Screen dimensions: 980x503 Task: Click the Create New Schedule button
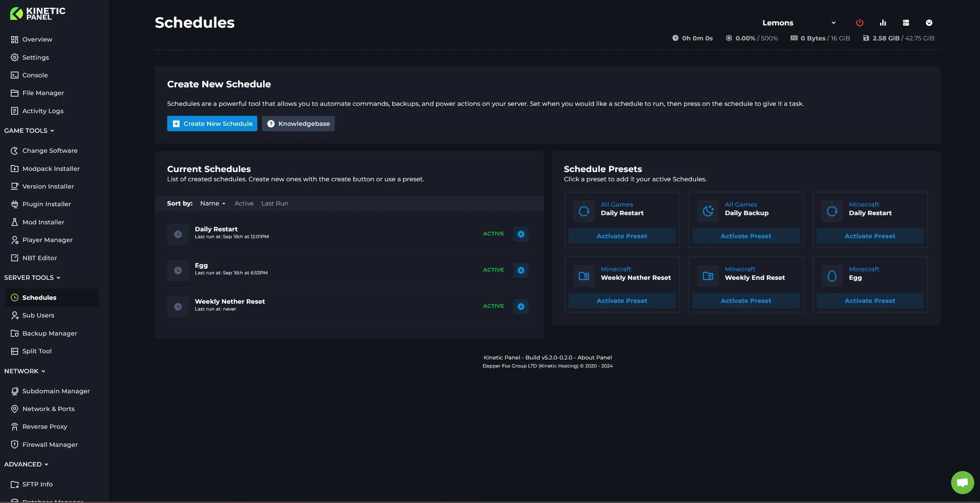tap(212, 124)
